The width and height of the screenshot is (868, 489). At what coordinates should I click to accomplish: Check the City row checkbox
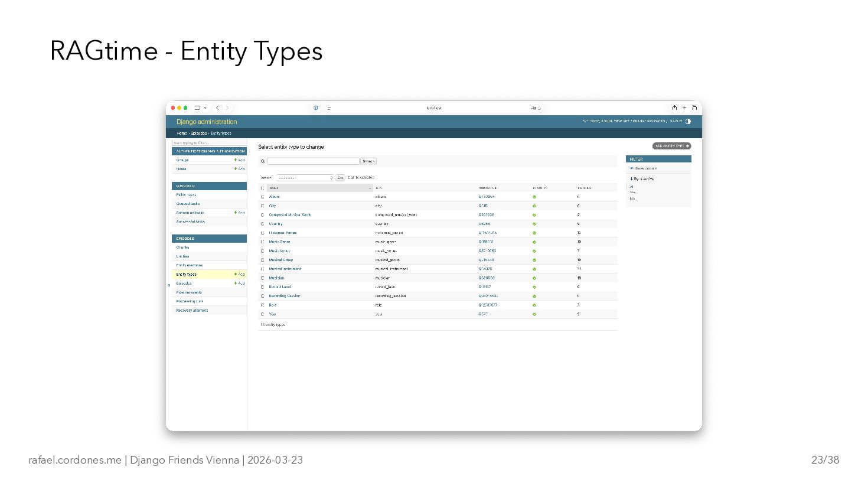(x=262, y=206)
